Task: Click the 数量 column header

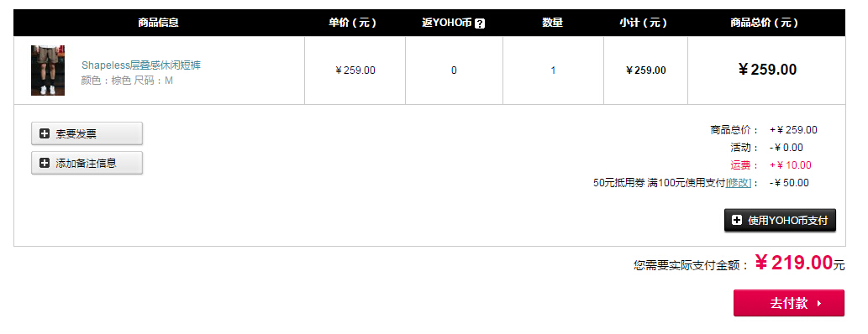Action: click(552, 23)
